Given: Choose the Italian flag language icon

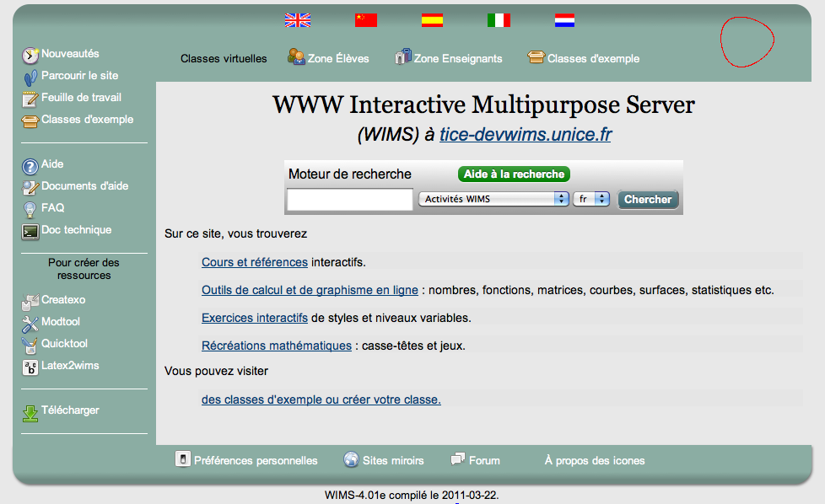Looking at the screenshot, I should pos(499,20).
